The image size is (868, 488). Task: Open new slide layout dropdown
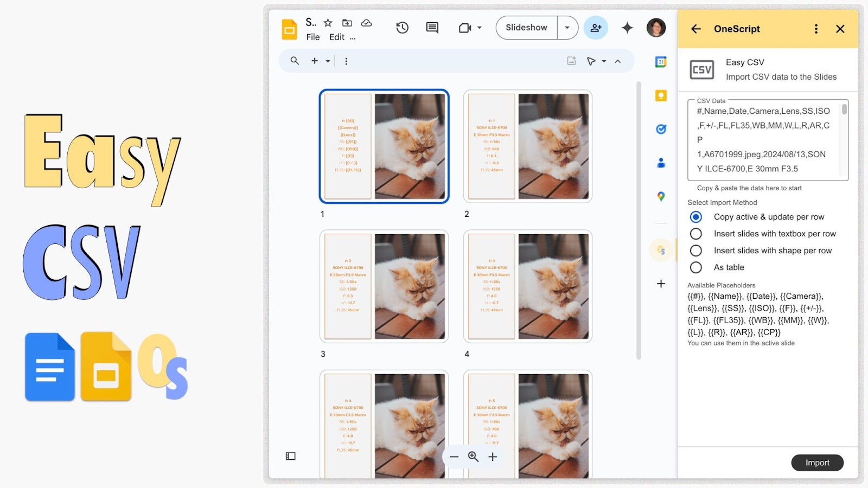coord(328,61)
